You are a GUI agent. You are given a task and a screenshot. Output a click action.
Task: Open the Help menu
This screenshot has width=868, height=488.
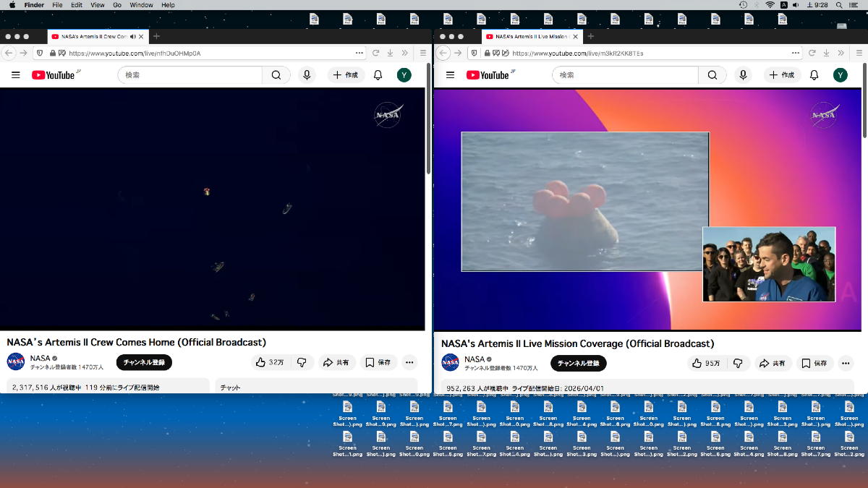click(168, 5)
